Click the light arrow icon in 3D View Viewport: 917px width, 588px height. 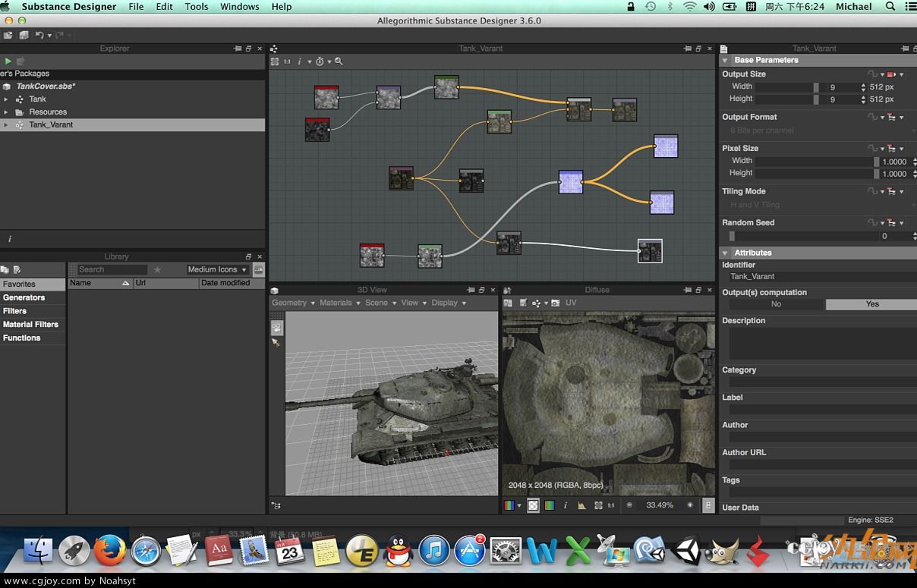(x=276, y=342)
